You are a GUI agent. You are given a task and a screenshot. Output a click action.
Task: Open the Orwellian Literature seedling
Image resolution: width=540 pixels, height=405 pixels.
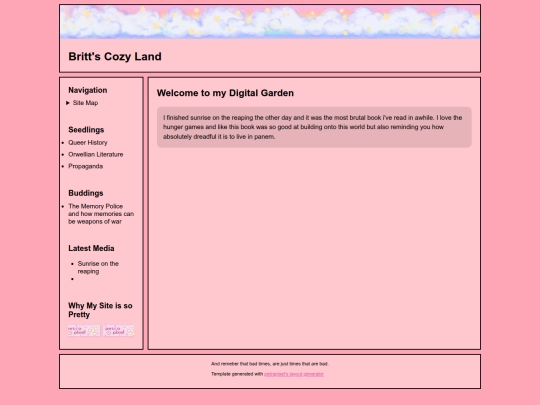96,154
